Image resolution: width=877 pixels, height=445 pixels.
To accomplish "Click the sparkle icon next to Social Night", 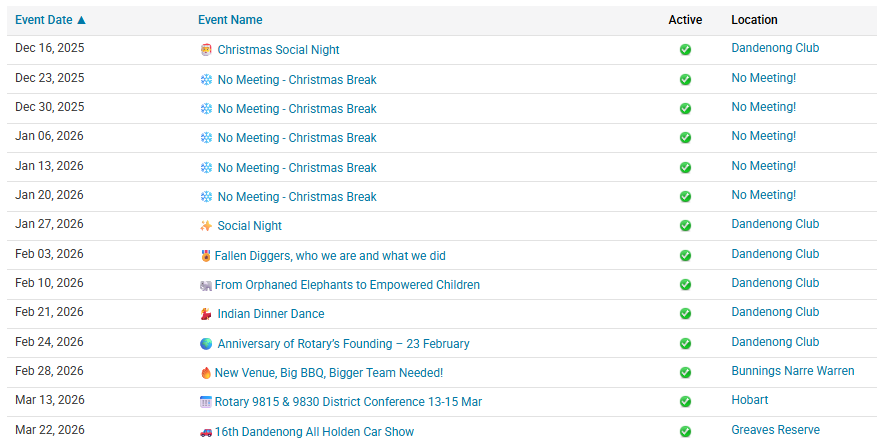I will (206, 226).
